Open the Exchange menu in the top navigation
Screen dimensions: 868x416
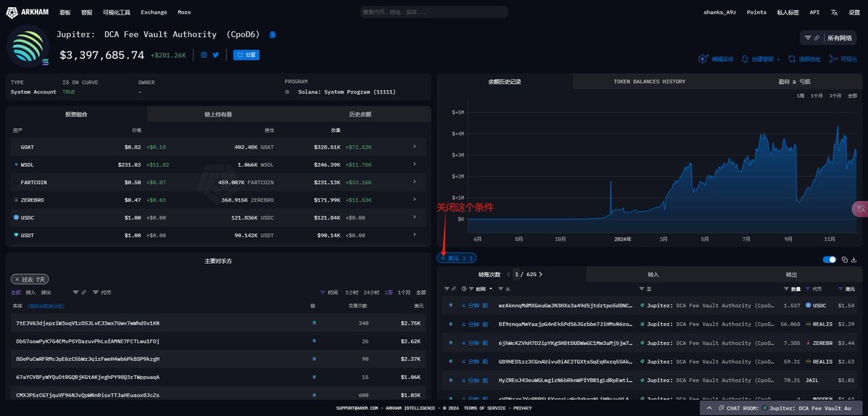(154, 12)
